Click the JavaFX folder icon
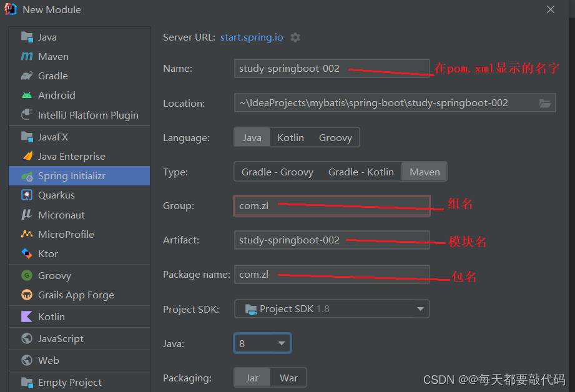 point(27,137)
